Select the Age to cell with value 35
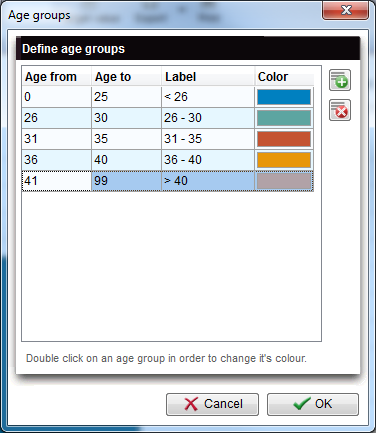Viewport: 376px width, 433px height. click(x=126, y=139)
